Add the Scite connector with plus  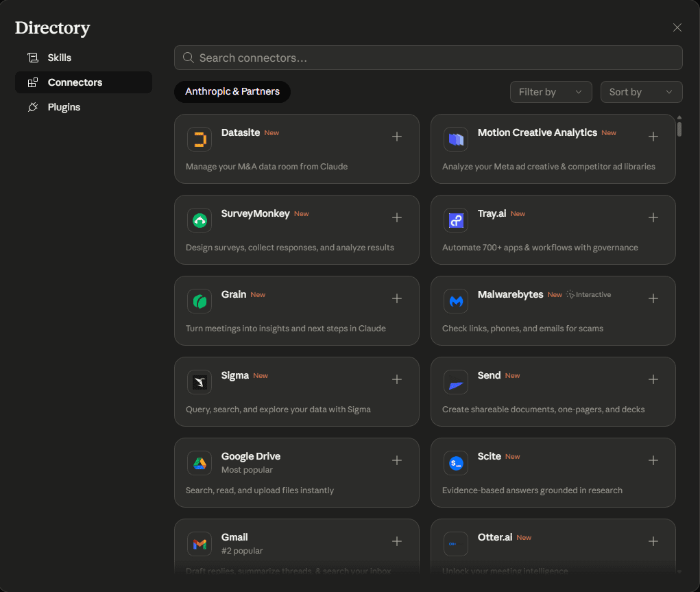point(653,460)
